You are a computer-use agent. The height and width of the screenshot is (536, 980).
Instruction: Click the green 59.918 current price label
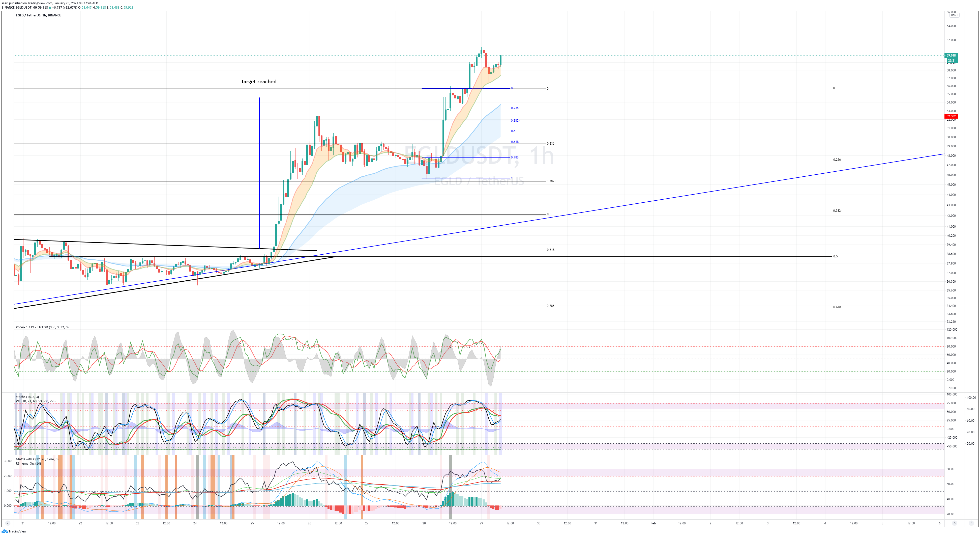pyautogui.click(x=951, y=55)
